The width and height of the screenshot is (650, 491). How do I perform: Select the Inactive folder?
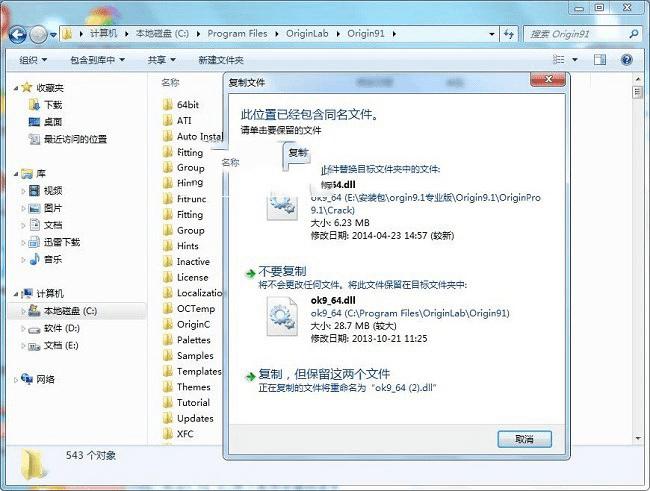pos(193,262)
